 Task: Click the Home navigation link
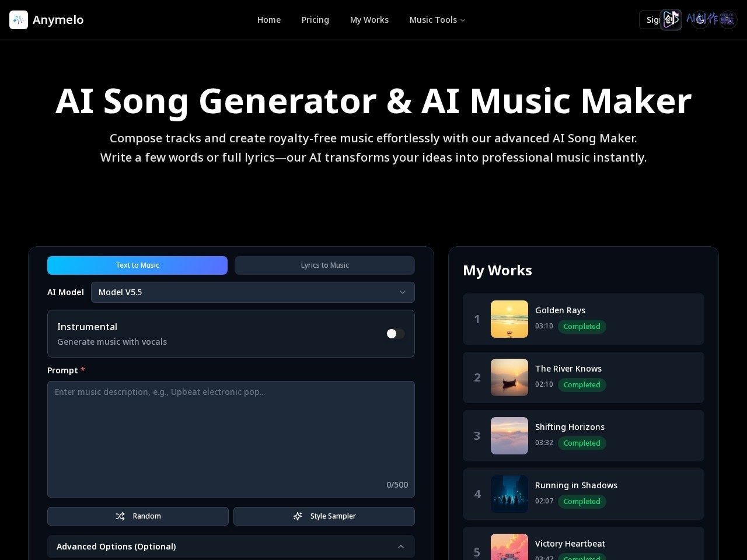[269, 20]
